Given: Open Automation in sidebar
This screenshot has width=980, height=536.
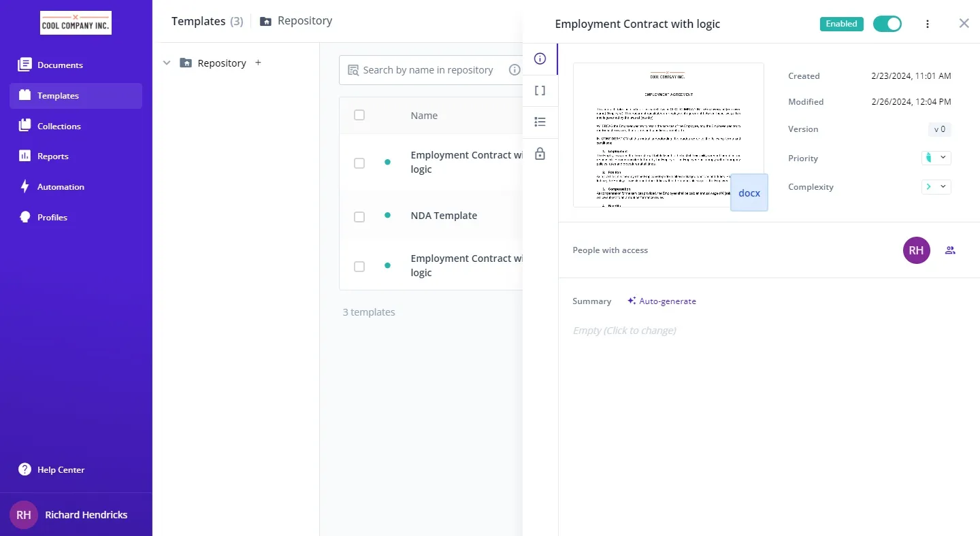Looking at the screenshot, I should tap(61, 187).
